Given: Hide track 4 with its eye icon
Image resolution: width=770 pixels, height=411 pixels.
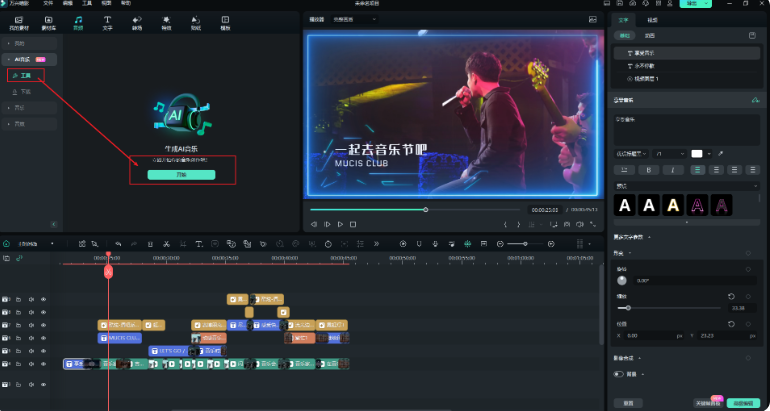Looking at the screenshot, I should 43,364.
